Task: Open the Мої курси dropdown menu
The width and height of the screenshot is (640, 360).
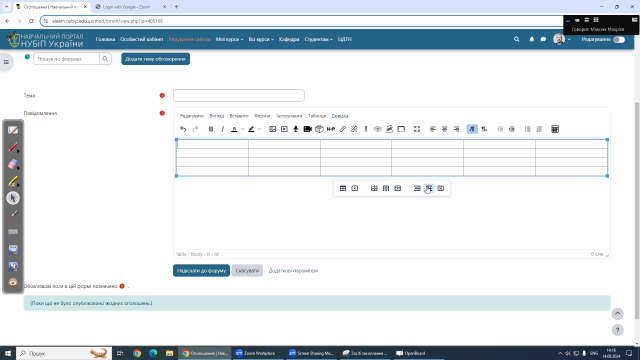Action: (x=229, y=39)
